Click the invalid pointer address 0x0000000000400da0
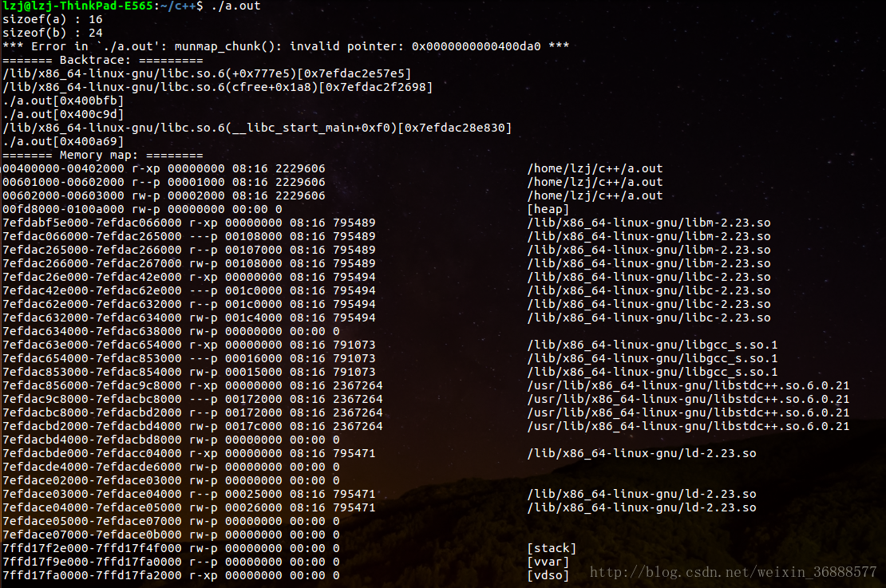 (476, 47)
